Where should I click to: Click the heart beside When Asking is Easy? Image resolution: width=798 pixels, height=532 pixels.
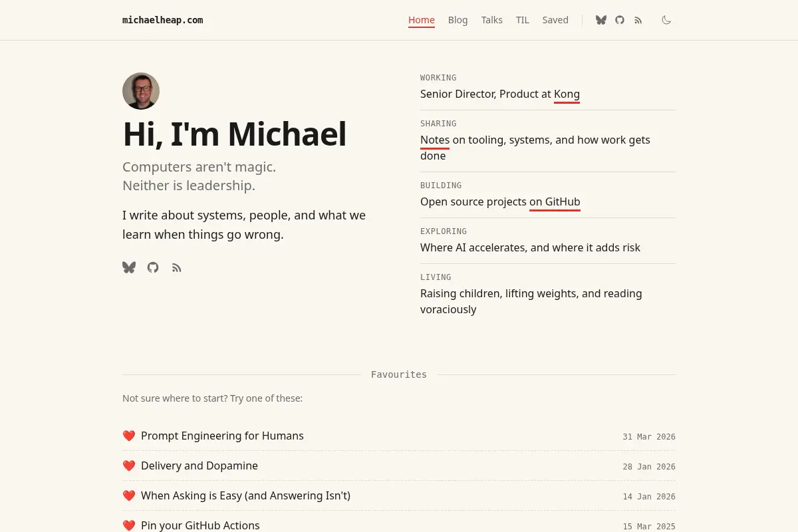[129, 495]
